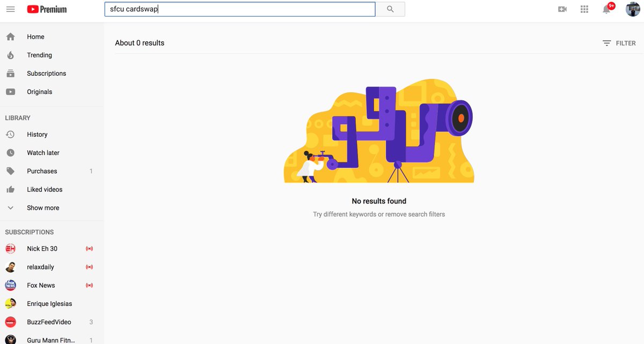Click the Watch later clock icon
This screenshot has width=644, height=344.
coord(10,153)
